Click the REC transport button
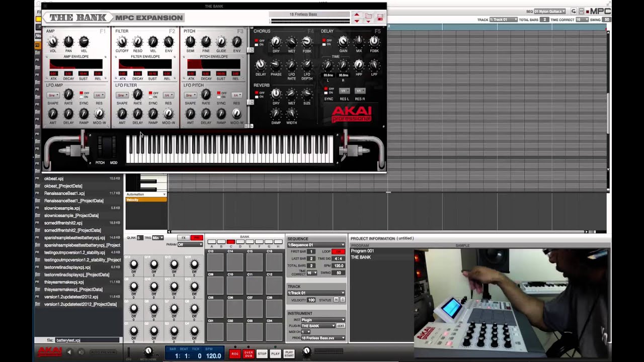The image size is (644, 362). pyautogui.click(x=234, y=354)
